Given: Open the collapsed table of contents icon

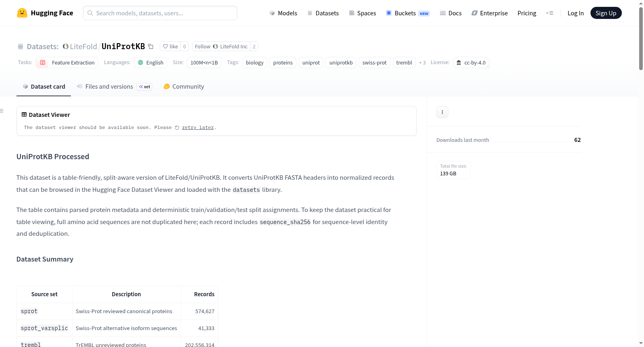Looking at the screenshot, I should [x=2, y=111].
